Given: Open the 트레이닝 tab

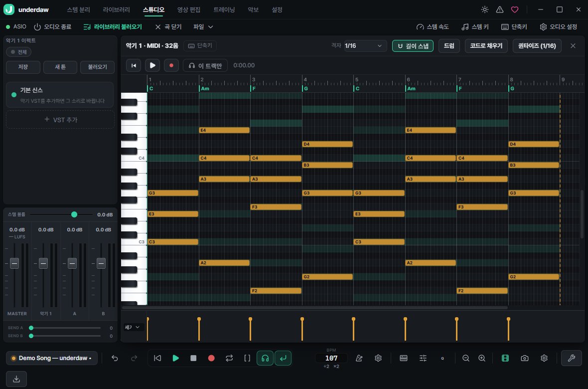Looking at the screenshot, I should (x=224, y=10).
